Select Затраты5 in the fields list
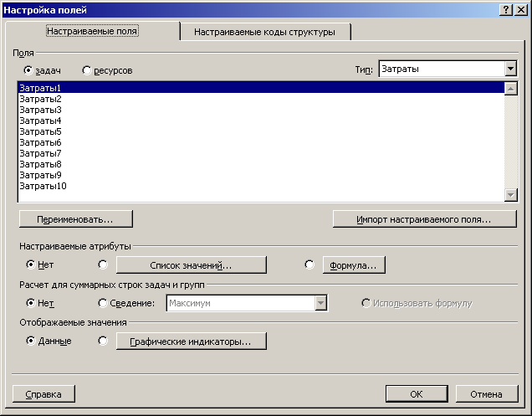 point(261,131)
